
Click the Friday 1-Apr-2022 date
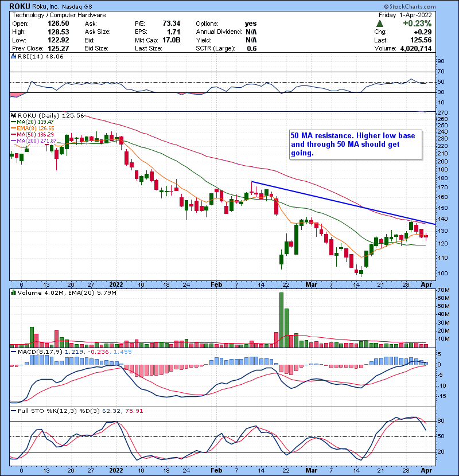(405, 15)
